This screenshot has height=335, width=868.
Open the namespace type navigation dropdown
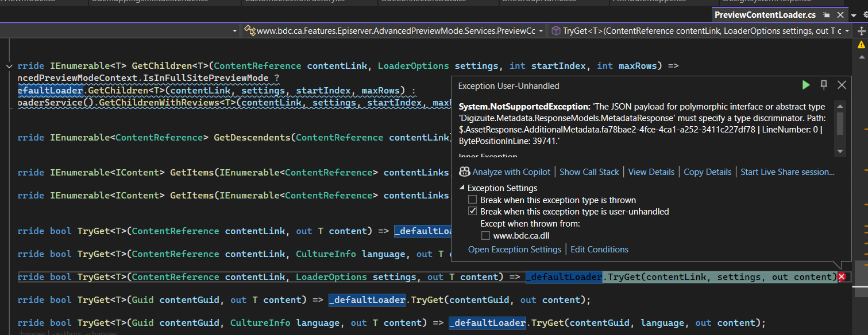click(541, 31)
